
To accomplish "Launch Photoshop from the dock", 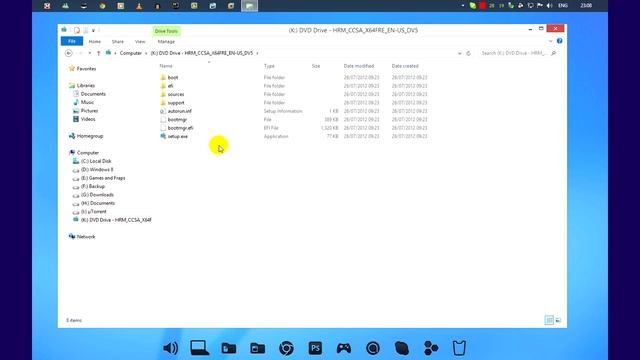I will tap(315, 348).
